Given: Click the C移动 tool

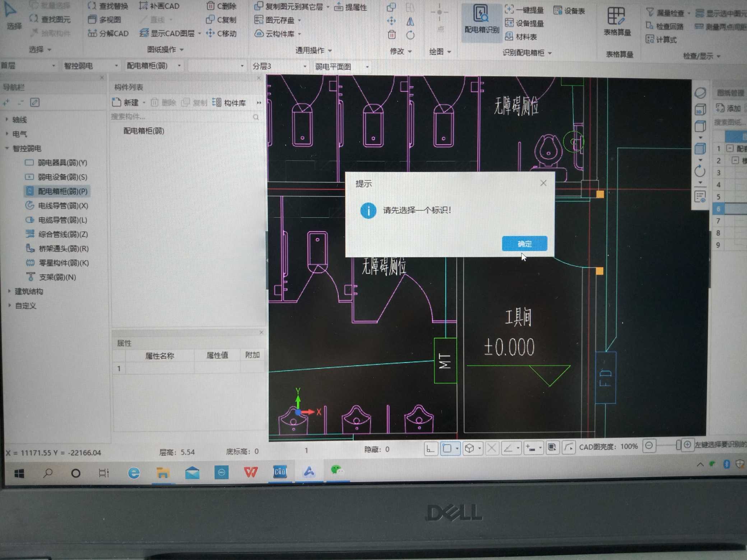Looking at the screenshot, I should 221,33.
